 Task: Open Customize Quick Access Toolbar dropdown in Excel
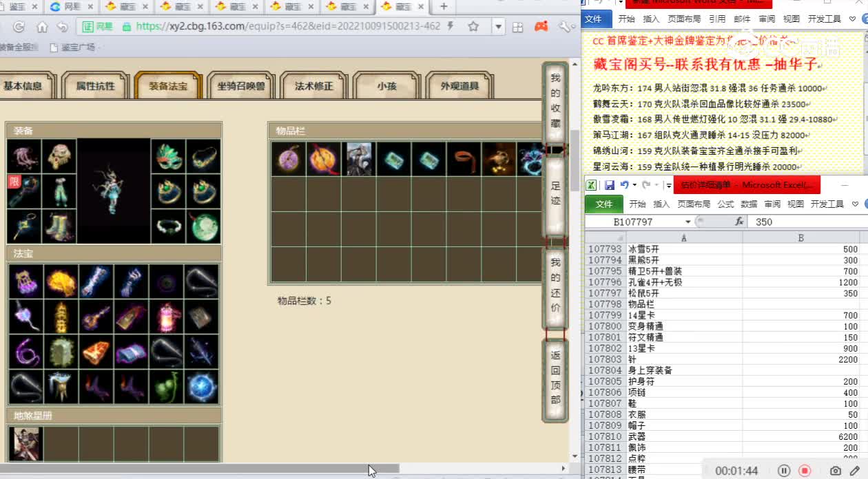[668, 185]
